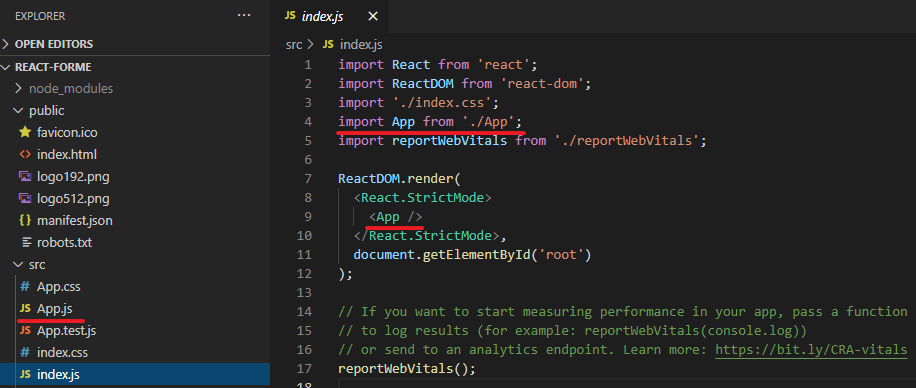Image resolution: width=916 pixels, height=388 pixels.
Task: Select logo512.png in the file tree
Action: (x=73, y=199)
